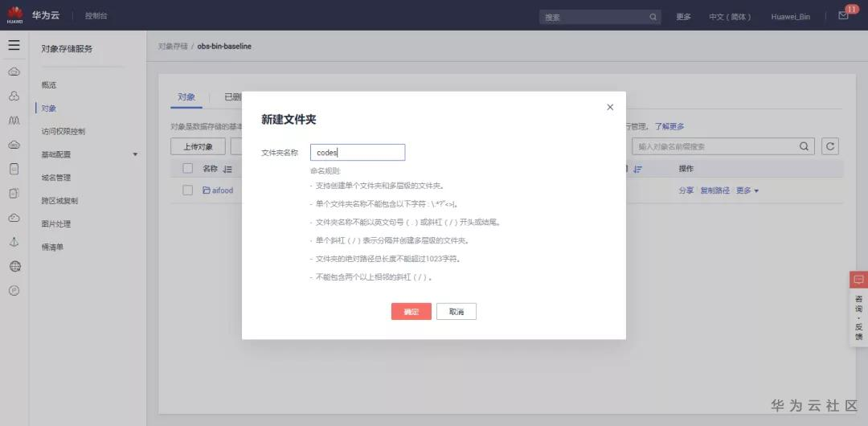Click the 了解更多 link
Viewport: 868px width, 426px height.
669,127
